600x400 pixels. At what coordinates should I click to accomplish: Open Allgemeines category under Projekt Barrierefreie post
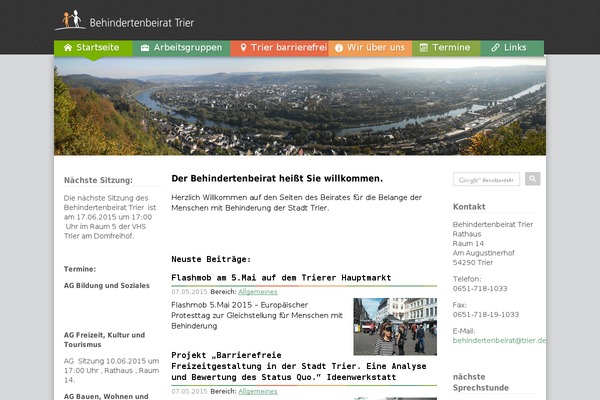(258, 391)
